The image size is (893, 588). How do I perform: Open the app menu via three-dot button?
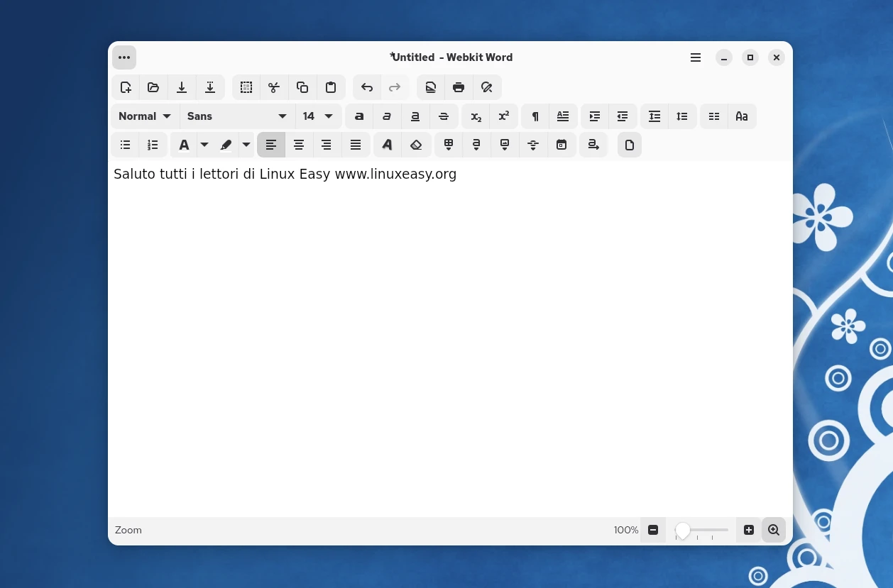(x=124, y=57)
